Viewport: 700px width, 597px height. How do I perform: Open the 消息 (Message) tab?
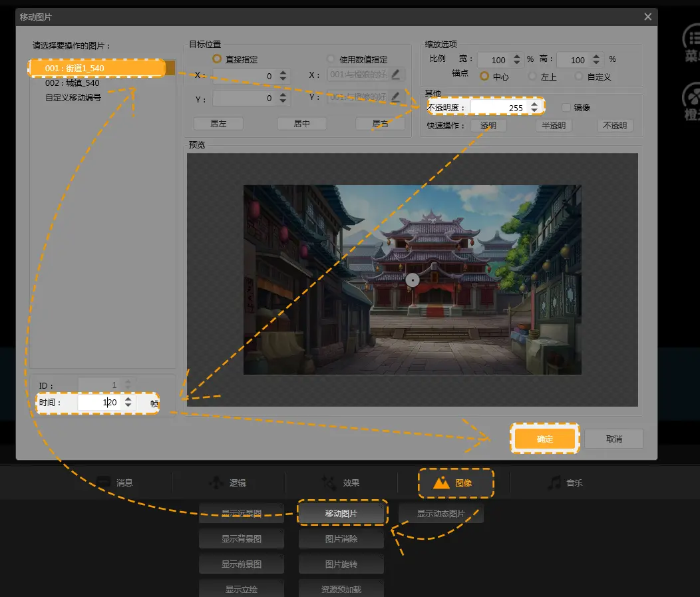point(115,483)
